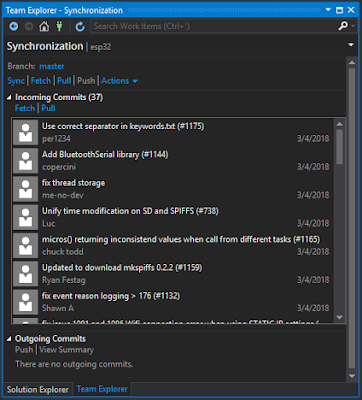
Task: Click the green Manage Connections plug icon
Action: tap(59, 26)
